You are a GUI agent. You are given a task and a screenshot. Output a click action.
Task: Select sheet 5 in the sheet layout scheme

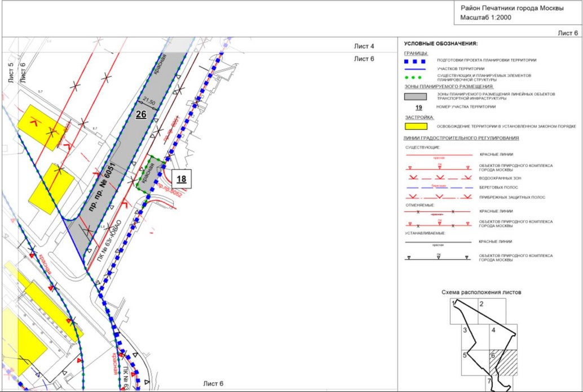[475, 362]
